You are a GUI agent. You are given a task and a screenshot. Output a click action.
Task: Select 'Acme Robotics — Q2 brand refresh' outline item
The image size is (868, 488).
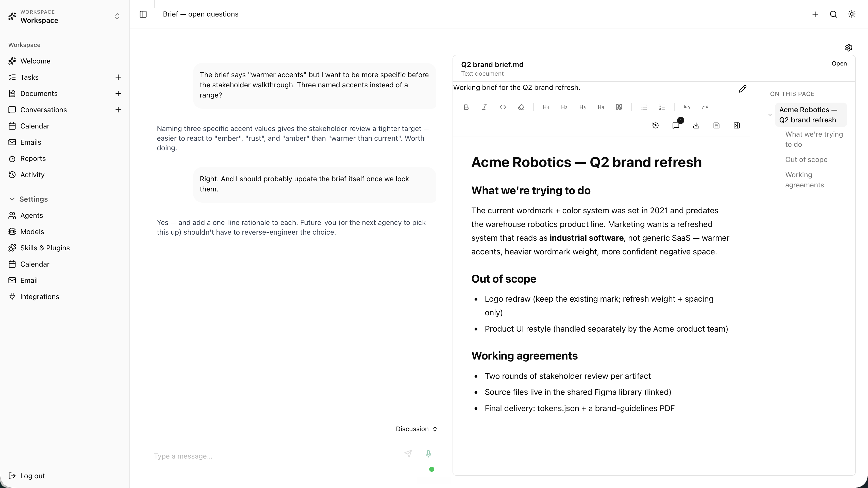point(811,115)
